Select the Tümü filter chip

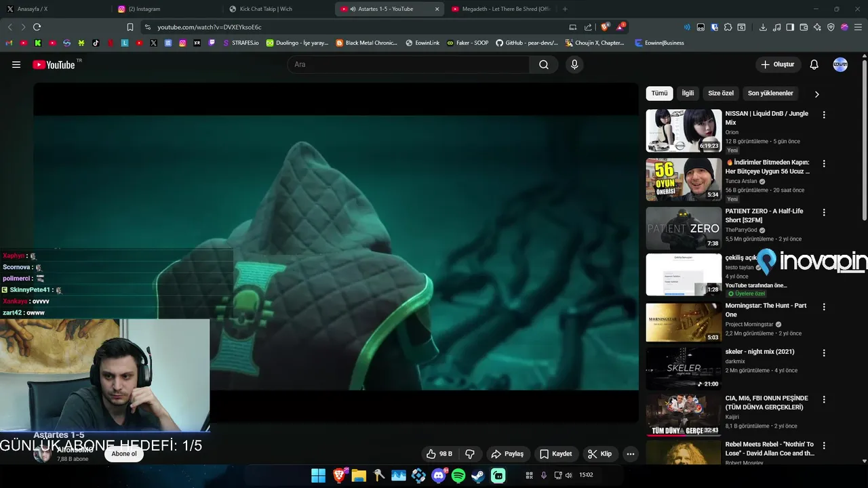(659, 94)
